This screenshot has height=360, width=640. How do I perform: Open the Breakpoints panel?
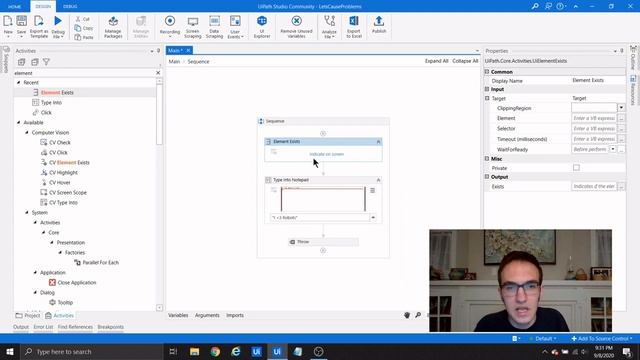(x=111, y=327)
